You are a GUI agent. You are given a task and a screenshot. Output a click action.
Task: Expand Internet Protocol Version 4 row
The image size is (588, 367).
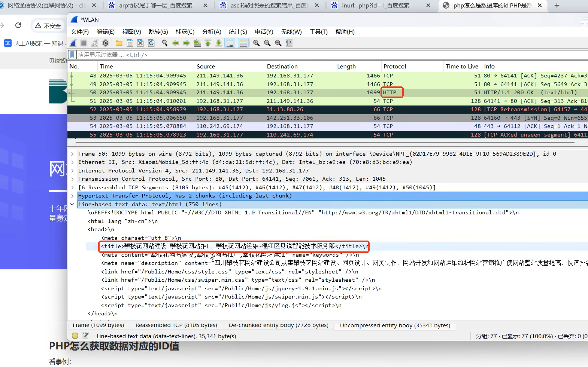(72, 171)
